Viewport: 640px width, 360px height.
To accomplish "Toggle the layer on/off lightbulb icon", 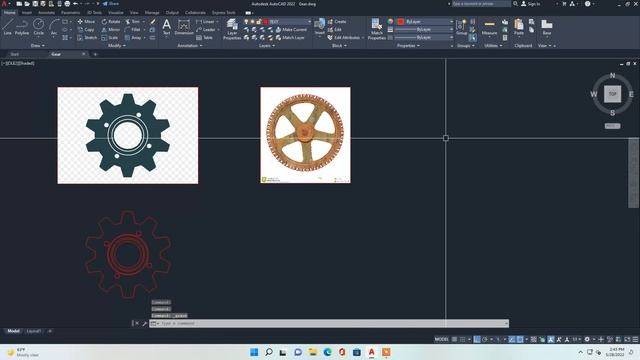I will 247,22.
